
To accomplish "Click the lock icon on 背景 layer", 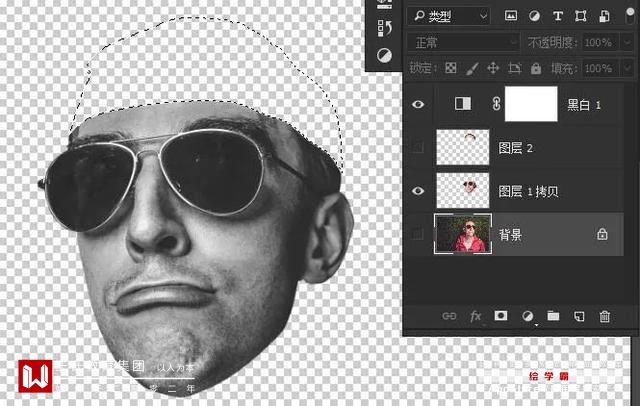I will click(x=602, y=234).
